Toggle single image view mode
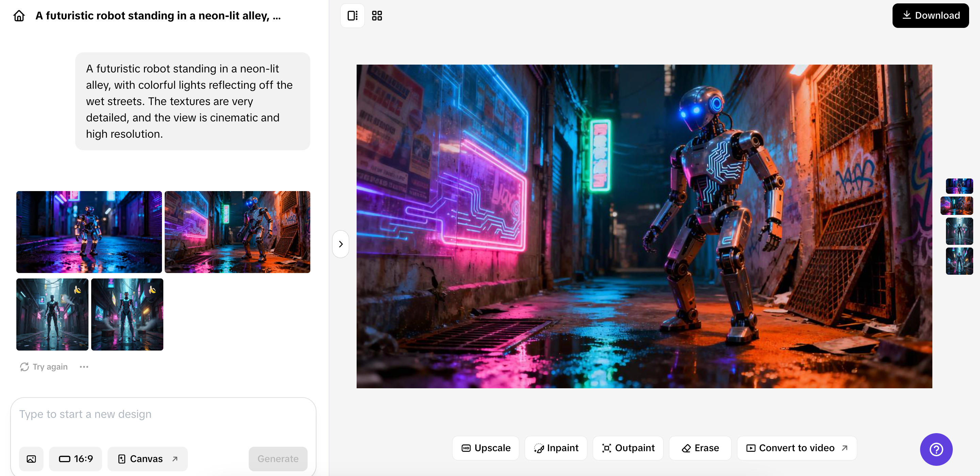980x476 pixels. click(x=352, y=16)
